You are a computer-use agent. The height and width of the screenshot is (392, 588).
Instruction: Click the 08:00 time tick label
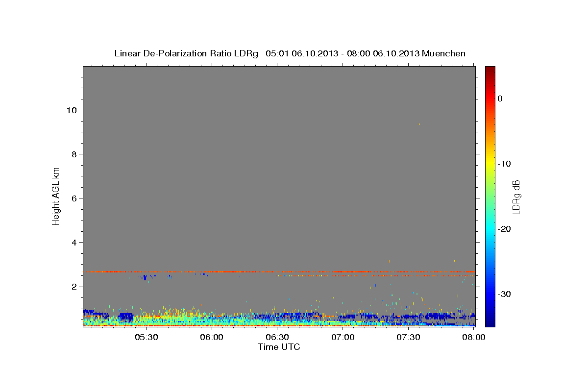474,338
